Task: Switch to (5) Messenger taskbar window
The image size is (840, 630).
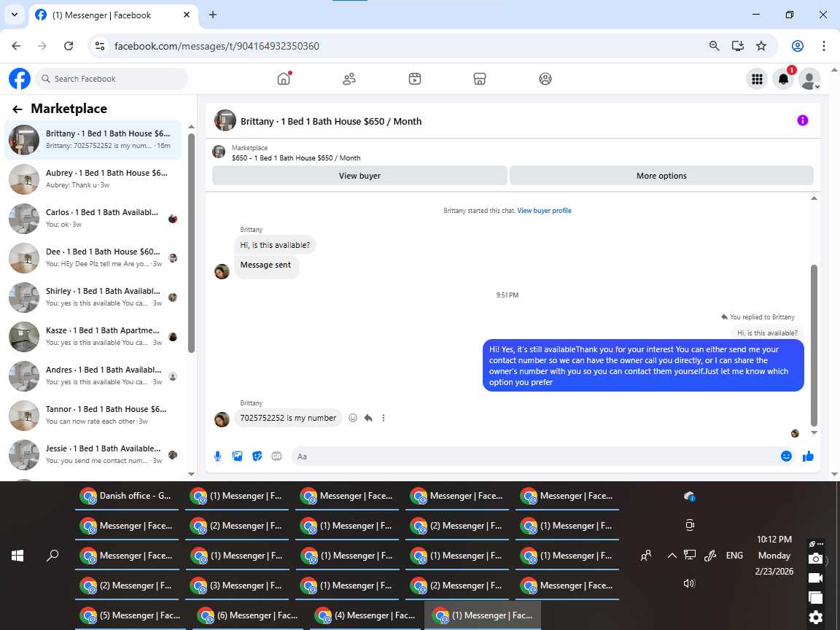Action: pyautogui.click(x=131, y=615)
